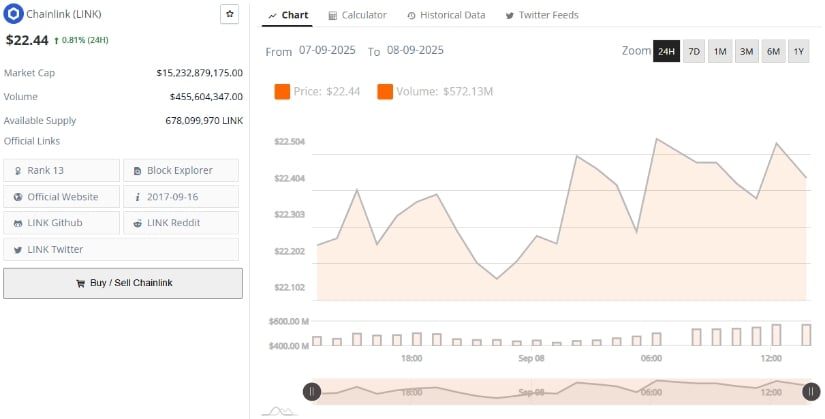825x419 pixels.
Task: Switch to the Calculator tab
Action: (357, 15)
